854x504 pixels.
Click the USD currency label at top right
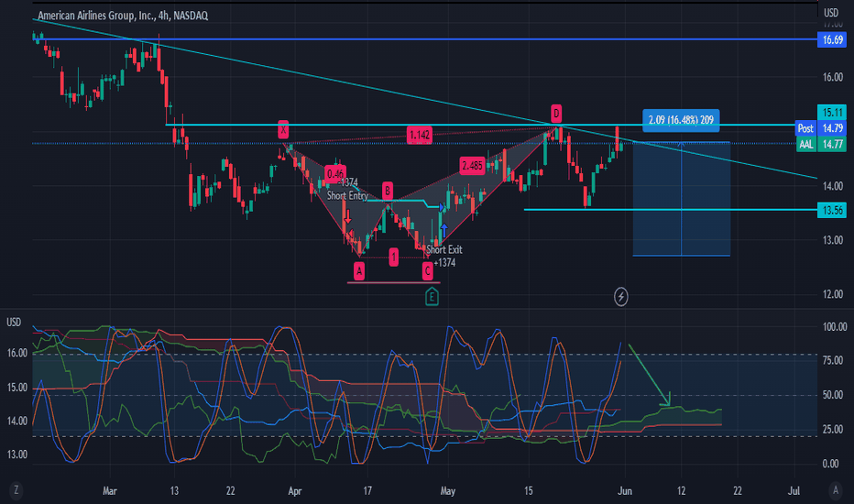(831, 12)
